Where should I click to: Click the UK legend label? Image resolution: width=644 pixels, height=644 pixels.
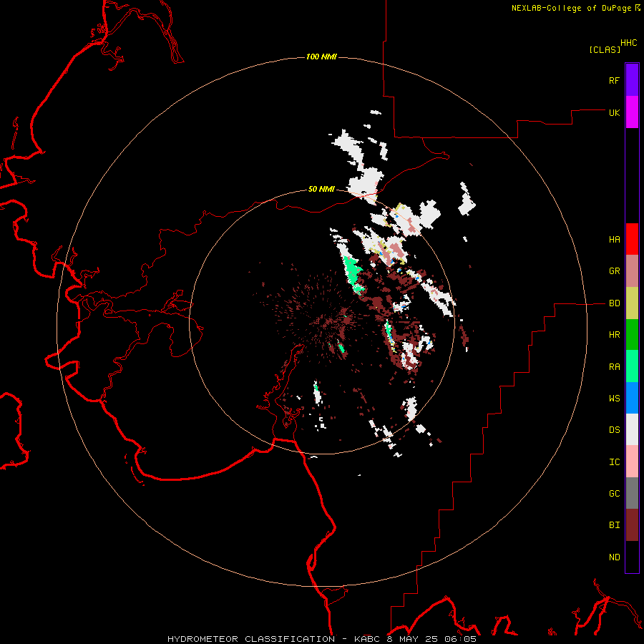(x=614, y=112)
